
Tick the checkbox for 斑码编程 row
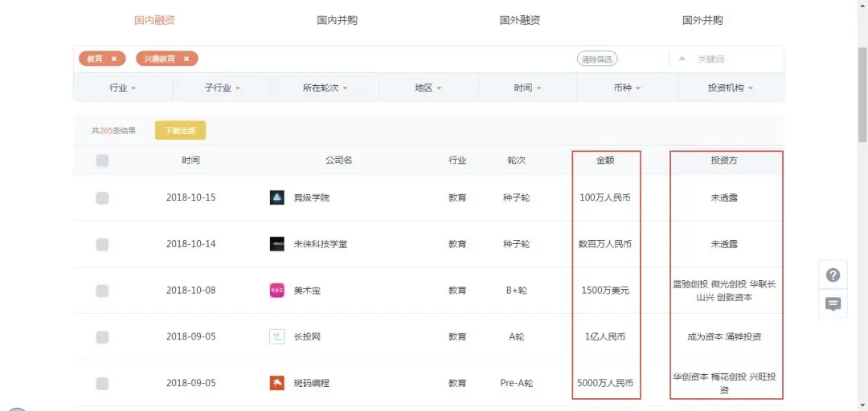102,383
